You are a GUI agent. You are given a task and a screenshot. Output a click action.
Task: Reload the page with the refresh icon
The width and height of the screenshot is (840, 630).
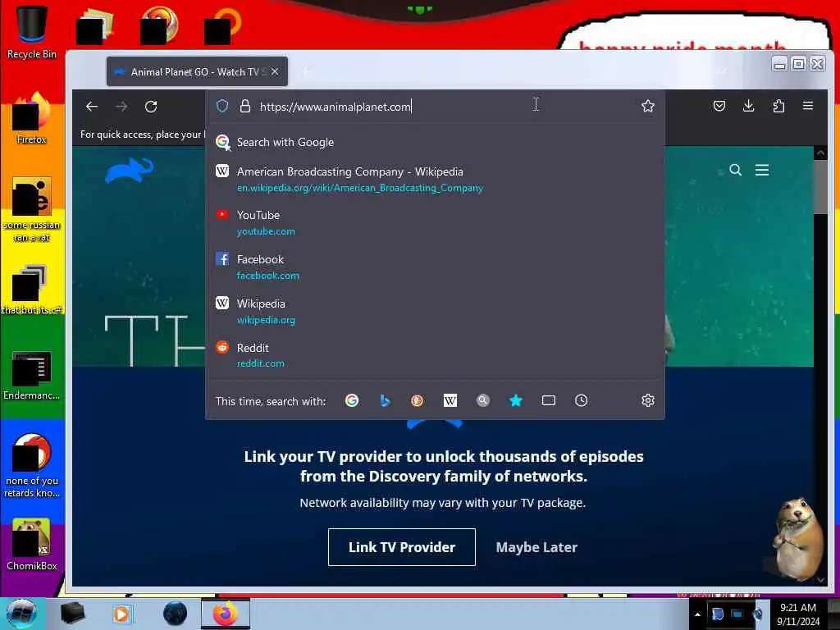pos(151,107)
